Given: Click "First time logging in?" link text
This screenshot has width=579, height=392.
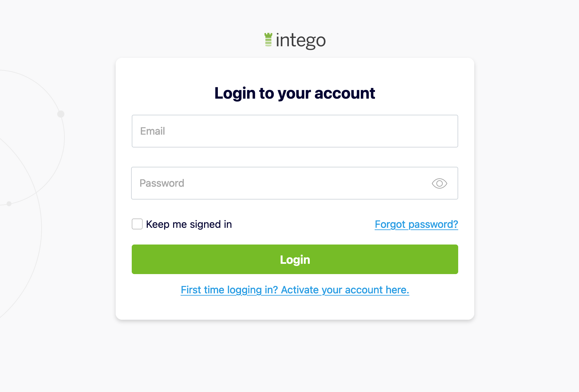Looking at the screenshot, I should (229, 290).
